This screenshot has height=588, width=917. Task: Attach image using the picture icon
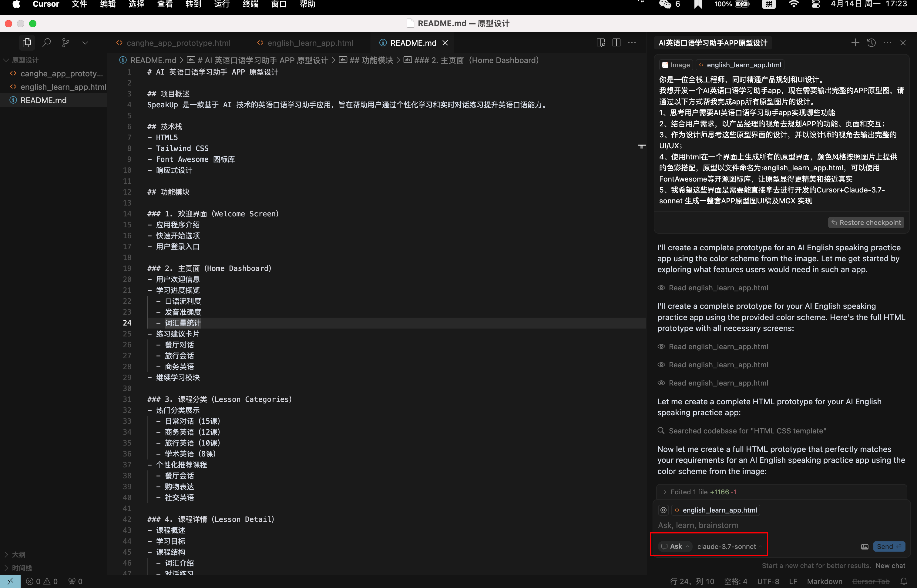pos(865,547)
